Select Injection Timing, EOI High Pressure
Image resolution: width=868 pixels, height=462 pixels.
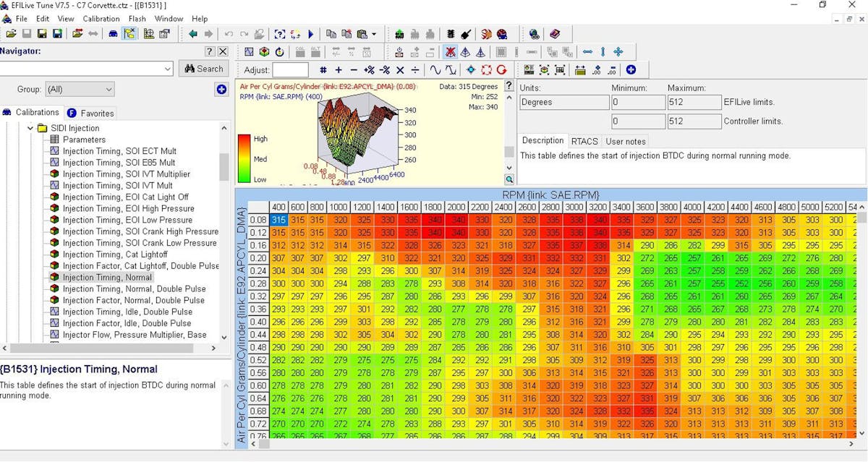pos(128,208)
